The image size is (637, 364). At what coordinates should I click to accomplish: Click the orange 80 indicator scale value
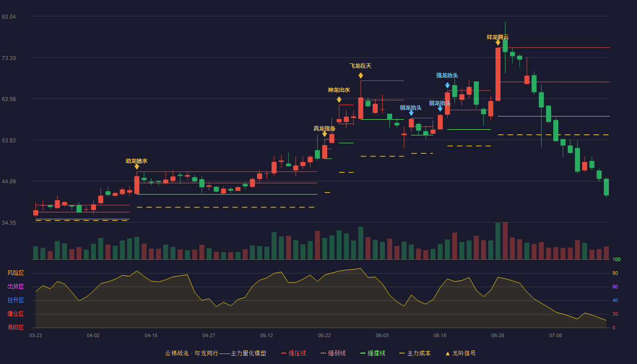(x=615, y=273)
